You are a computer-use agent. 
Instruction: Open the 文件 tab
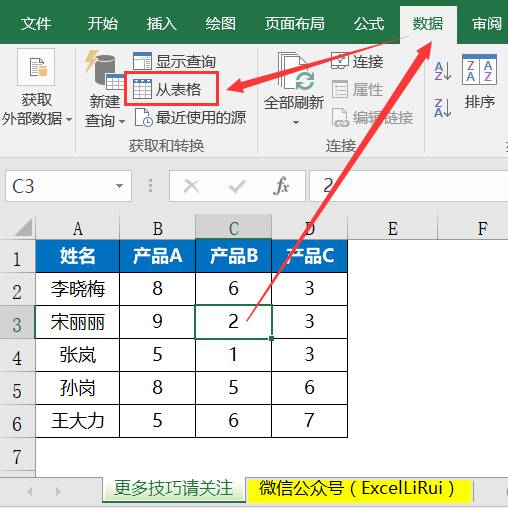[35, 24]
